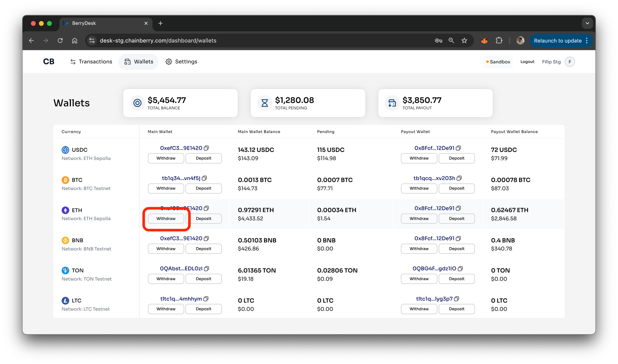This screenshot has height=364, width=618.
Task: Open site information controls in address bar
Action: click(x=92, y=40)
